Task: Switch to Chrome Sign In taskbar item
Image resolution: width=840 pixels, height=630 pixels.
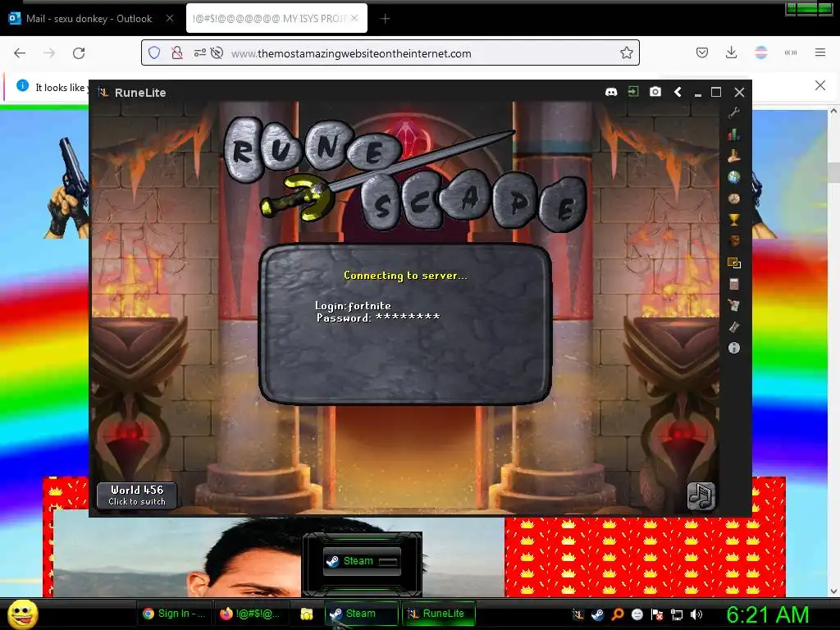Action: pos(174,614)
